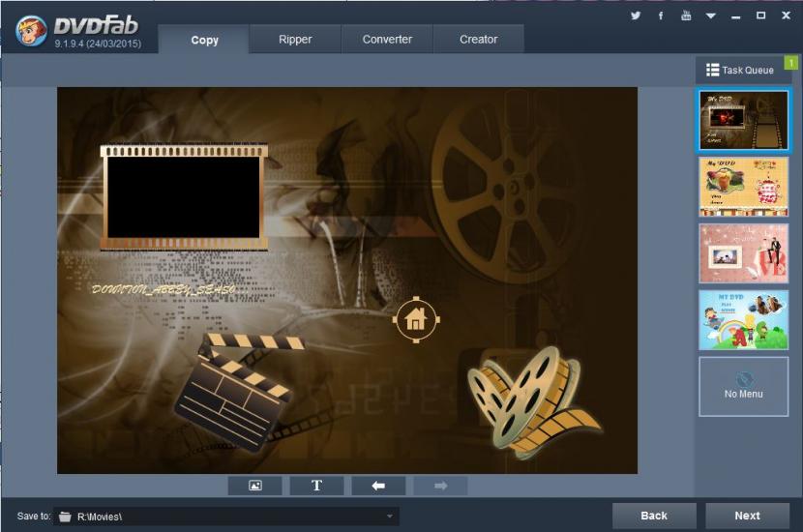This screenshot has width=803, height=532.
Task: Open the title bar dropdown menu arrow
Action: (x=711, y=15)
